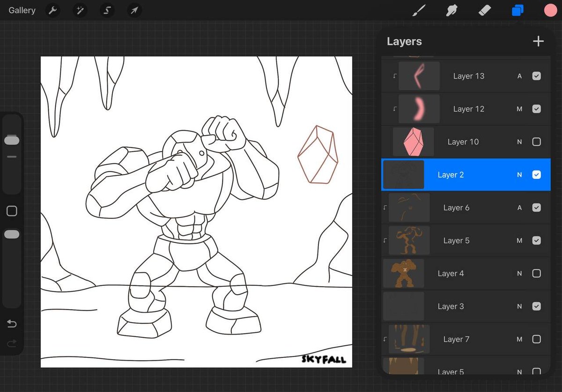562x392 pixels.
Task: Select Layer 12 by its name
Action: 468,109
